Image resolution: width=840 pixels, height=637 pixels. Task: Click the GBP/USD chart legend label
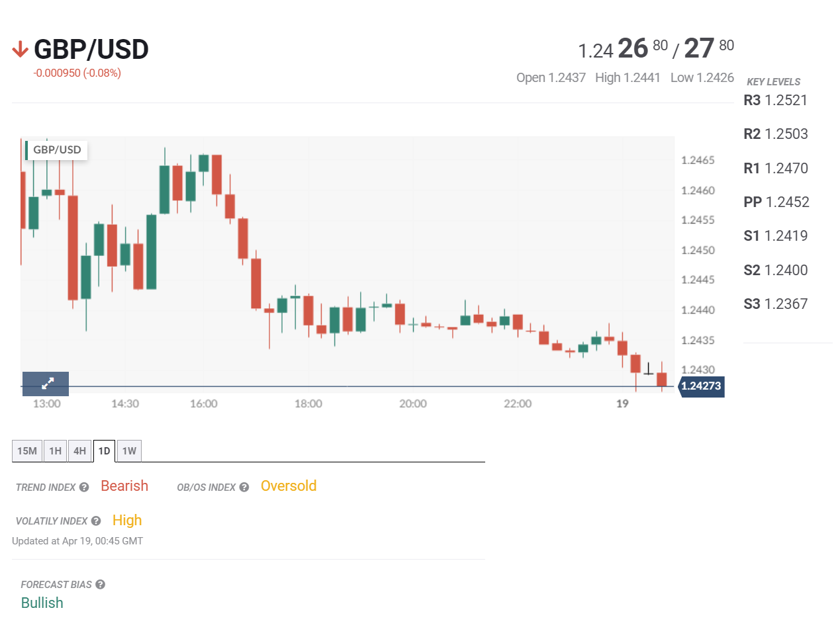tap(57, 150)
